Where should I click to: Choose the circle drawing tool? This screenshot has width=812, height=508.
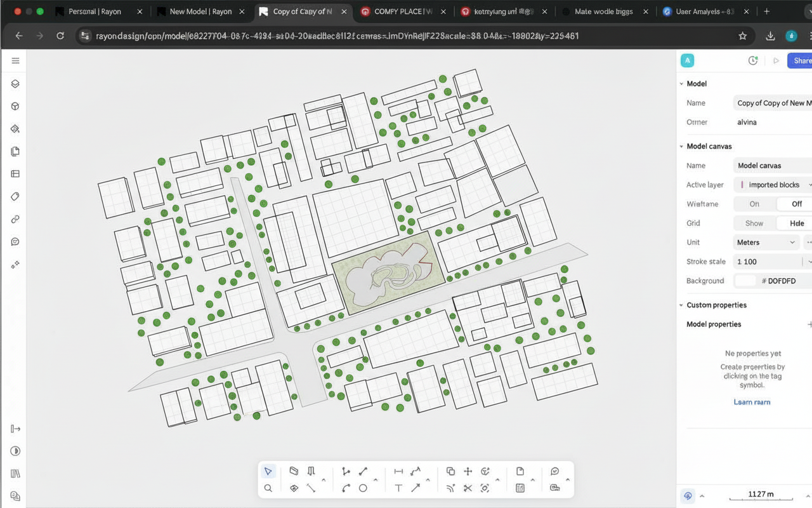coord(363,488)
